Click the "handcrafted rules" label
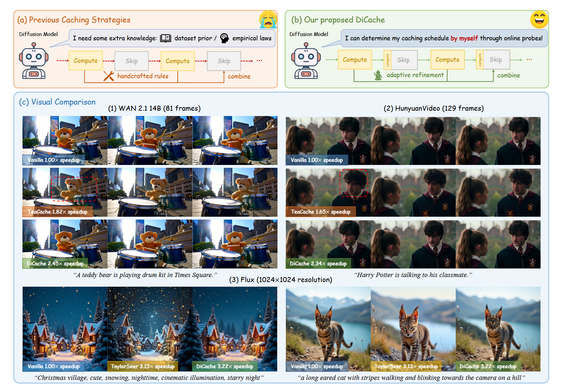 pyautogui.click(x=143, y=76)
